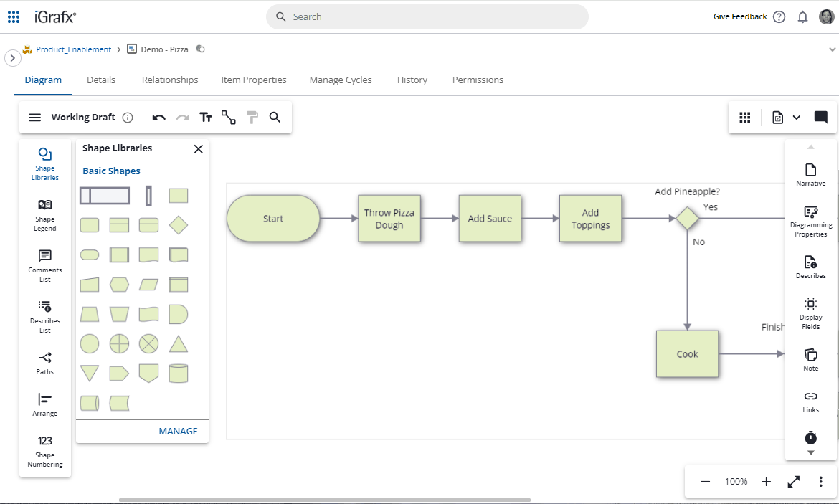Open the Manage Cycles tab

click(x=341, y=80)
